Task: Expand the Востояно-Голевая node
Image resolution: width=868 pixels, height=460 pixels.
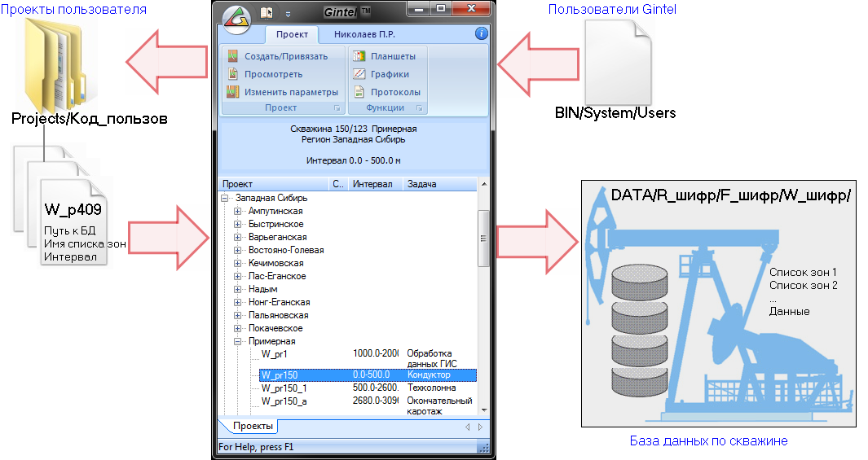Action: 237,250
